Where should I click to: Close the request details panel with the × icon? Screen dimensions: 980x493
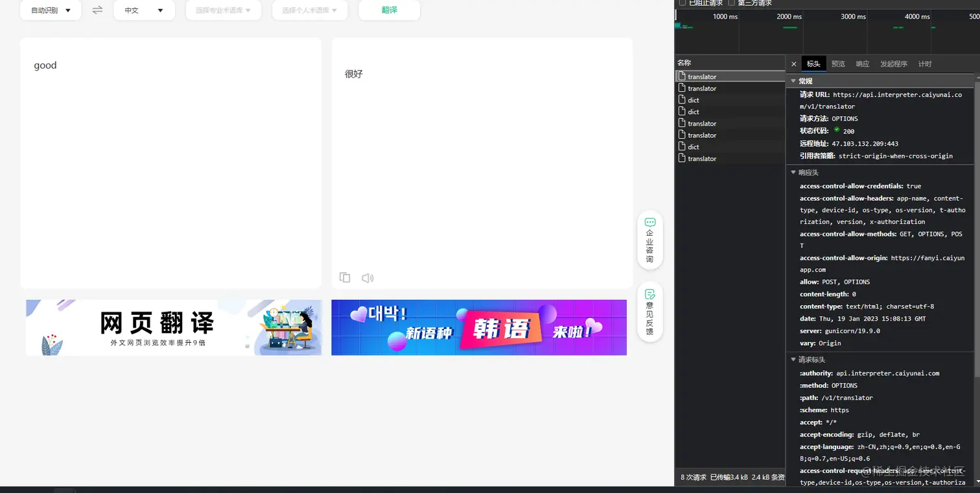click(794, 63)
